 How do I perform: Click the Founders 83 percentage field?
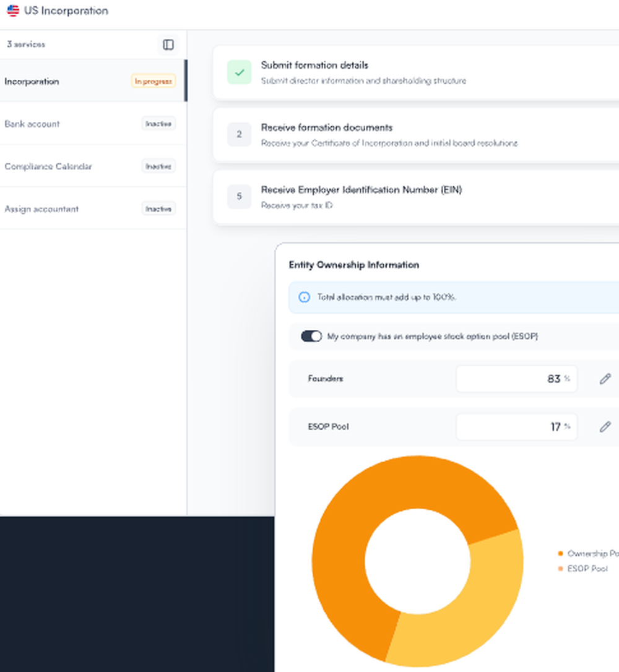pyautogui.click(x=516, y=379)
